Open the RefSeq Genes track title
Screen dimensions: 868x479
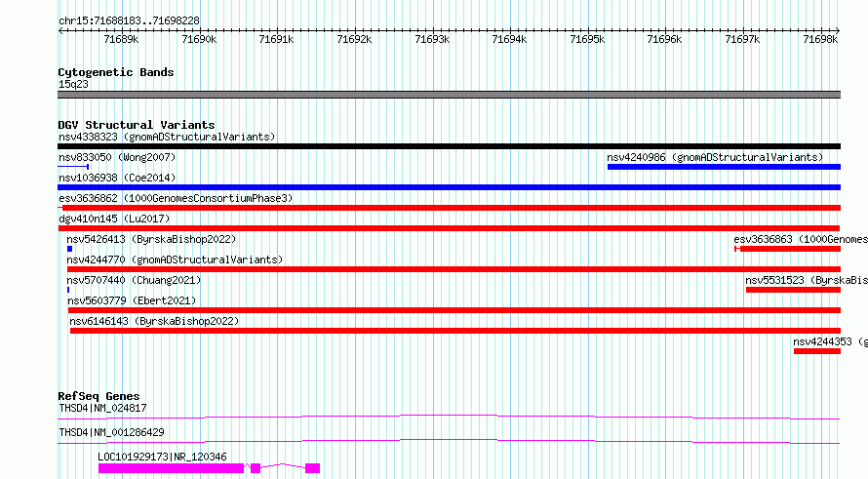click(x=99, y=396)
